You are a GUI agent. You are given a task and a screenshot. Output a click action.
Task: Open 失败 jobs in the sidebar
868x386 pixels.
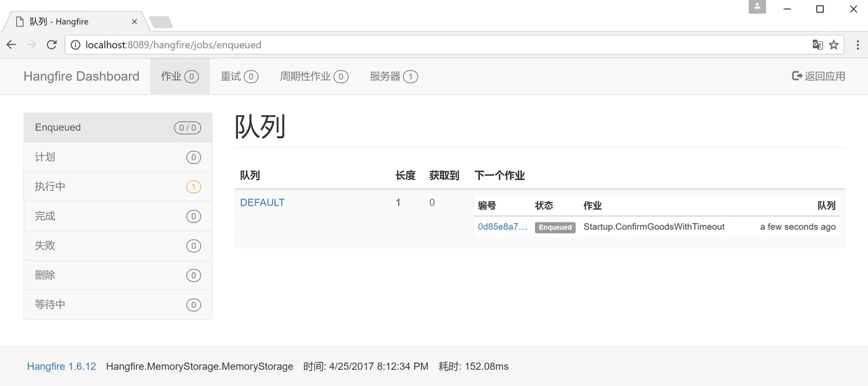point(118,245)
